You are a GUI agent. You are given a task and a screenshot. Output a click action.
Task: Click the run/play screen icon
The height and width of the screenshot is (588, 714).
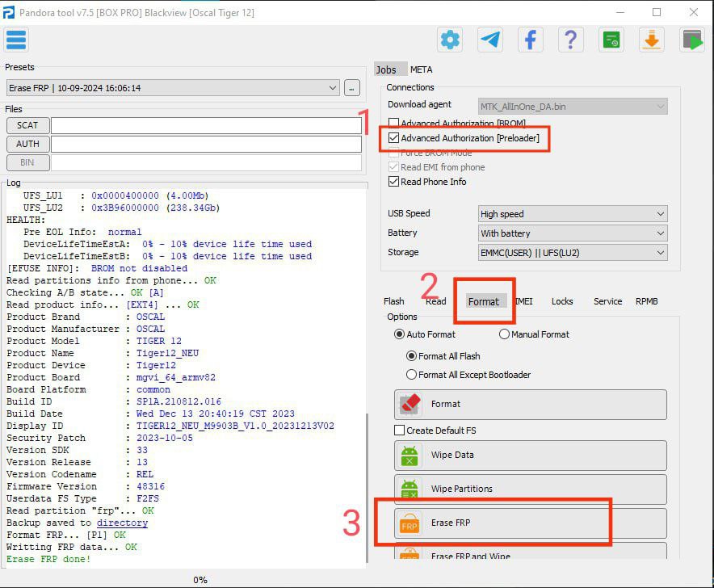(692, 40)
